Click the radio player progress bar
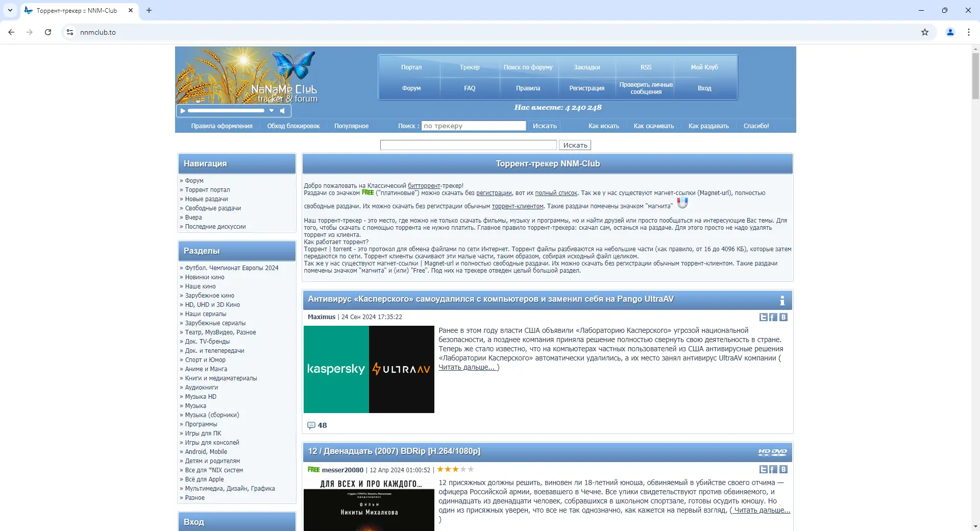This screenshot has width=980, height=531. click(226, 111)
